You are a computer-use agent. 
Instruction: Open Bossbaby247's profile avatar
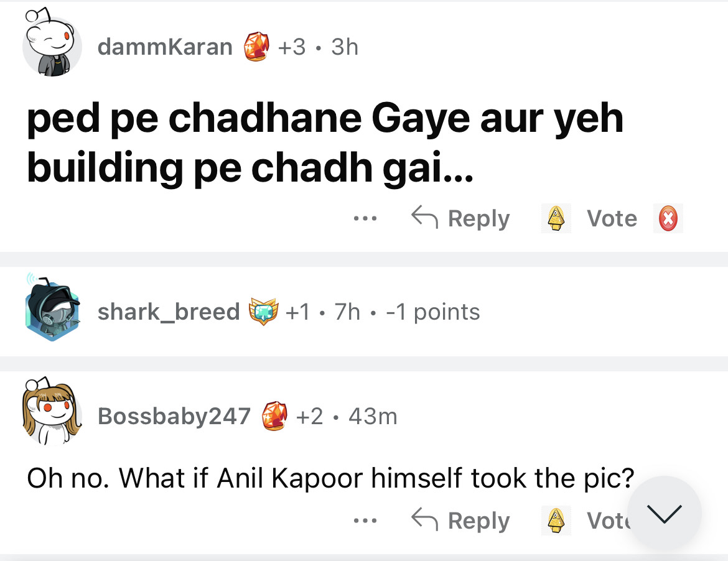pyautogui.click(x=52, y=411)
